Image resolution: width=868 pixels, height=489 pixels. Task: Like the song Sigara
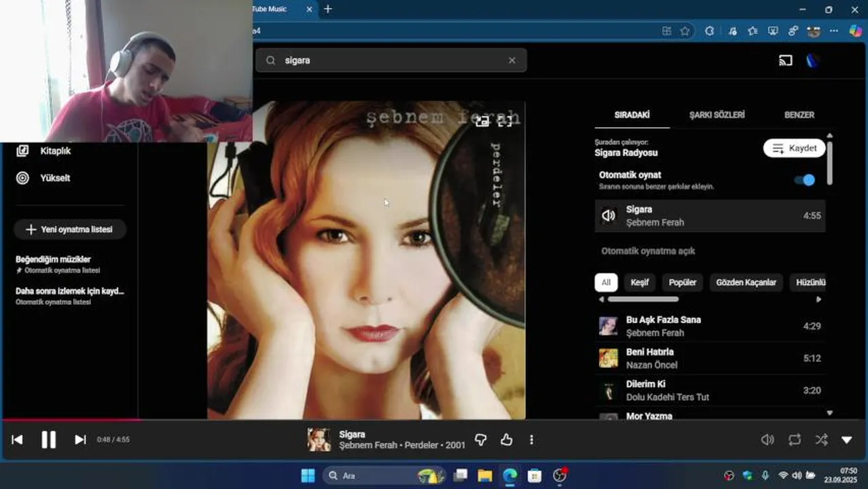(x=507, y=440)
